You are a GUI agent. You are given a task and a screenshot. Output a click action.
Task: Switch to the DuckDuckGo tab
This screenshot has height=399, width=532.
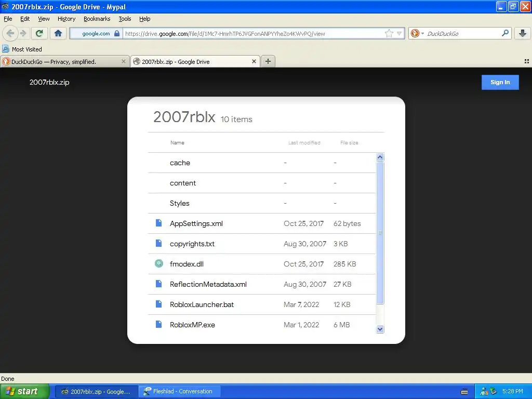tap(64, 61)
